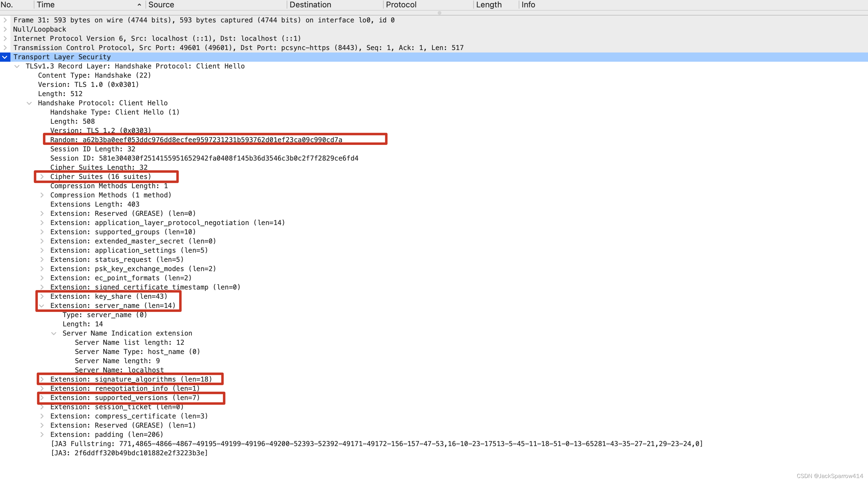The image size is (868, 482).
Task: Expand Internet Protocol Version 6 row
Action: coord(5,38)
